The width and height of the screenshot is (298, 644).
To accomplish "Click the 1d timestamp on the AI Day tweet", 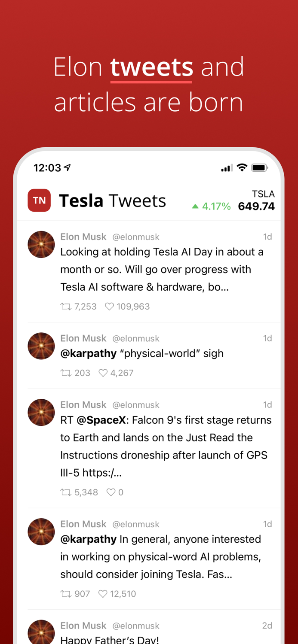I will point(268,237).
